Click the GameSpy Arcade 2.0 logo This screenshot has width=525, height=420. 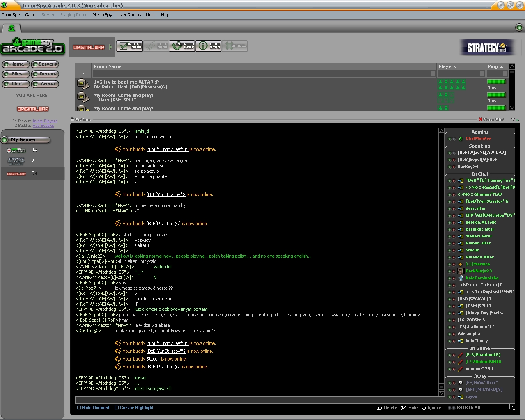click(33, 46)
